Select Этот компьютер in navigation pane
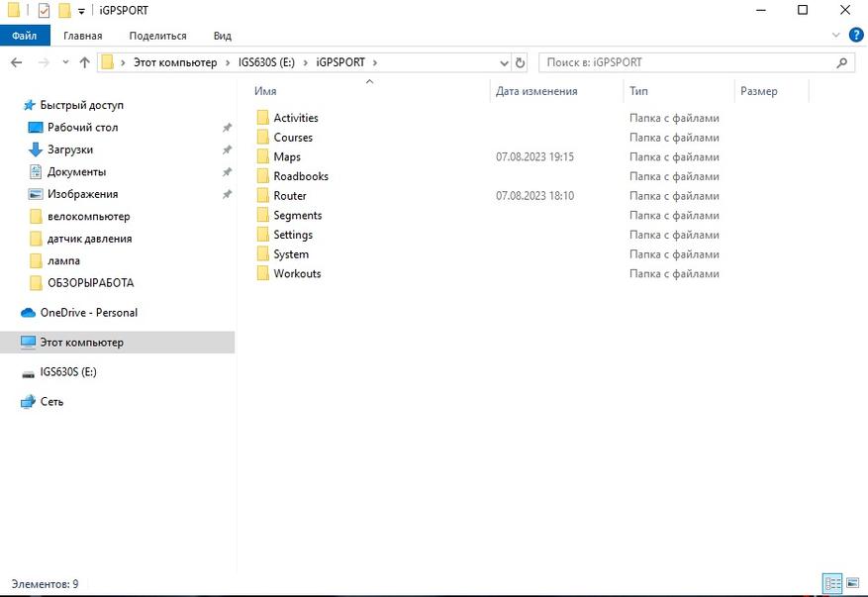 (118, 343)
